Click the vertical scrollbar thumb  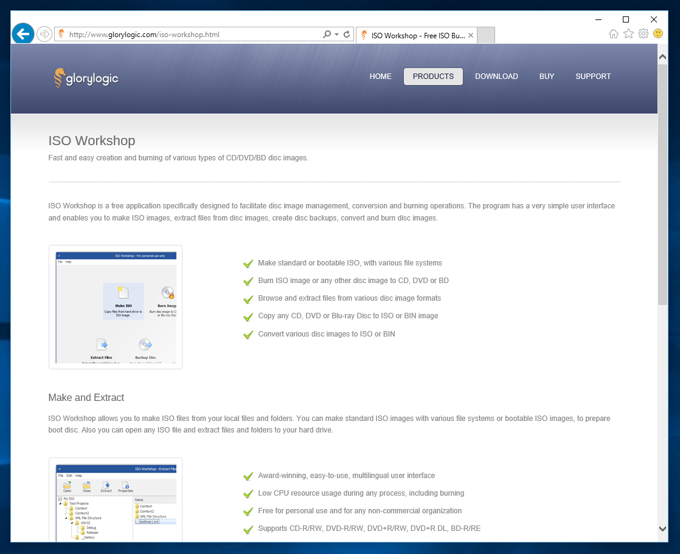[x=662, y=184]
